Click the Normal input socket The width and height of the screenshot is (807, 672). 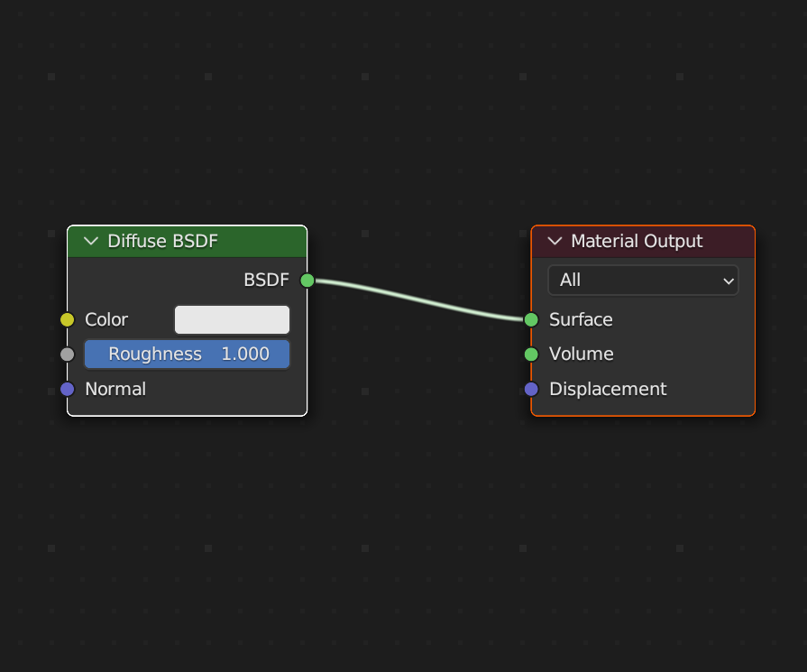67,389
